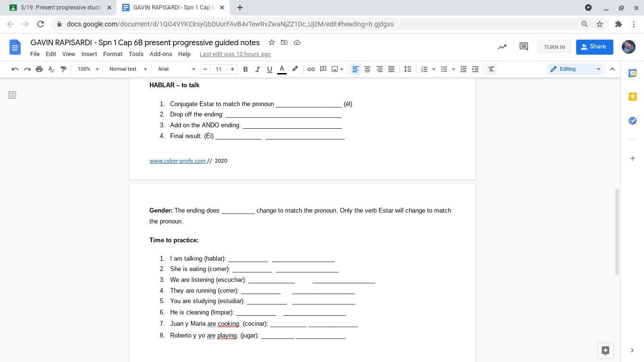Select the Paint format tool
This screenshot has height=362, width=644.
[x=64, y=69]
